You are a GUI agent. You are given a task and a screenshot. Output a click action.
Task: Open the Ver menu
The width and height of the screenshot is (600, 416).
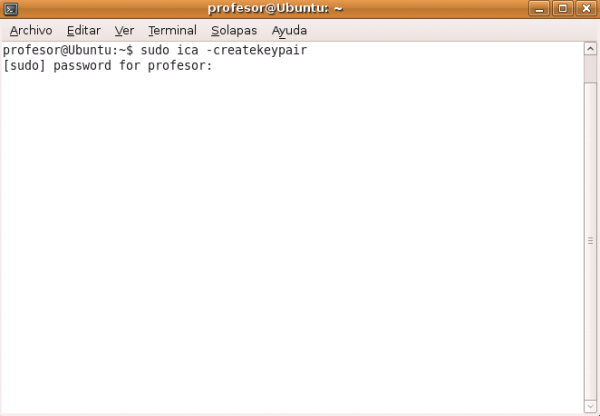(x=124, y=31)
